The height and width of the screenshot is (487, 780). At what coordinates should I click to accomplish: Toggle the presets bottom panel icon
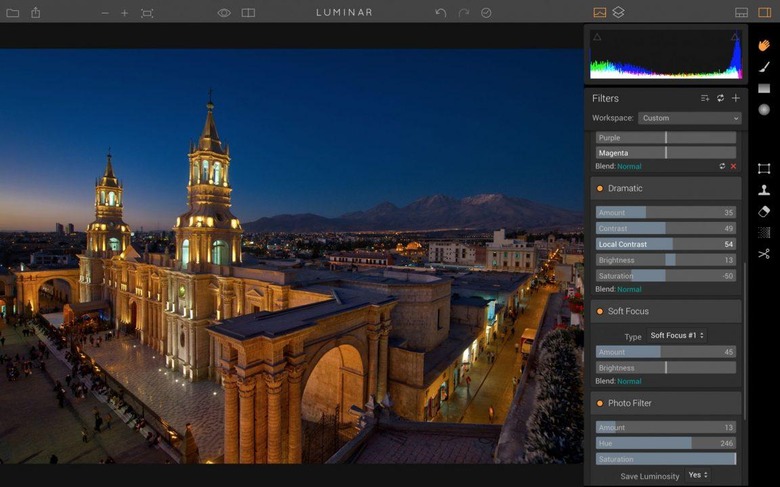tap(742, 13)
